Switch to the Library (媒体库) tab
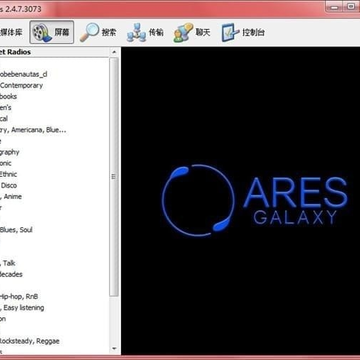360x360 pixels. [12, 32]
